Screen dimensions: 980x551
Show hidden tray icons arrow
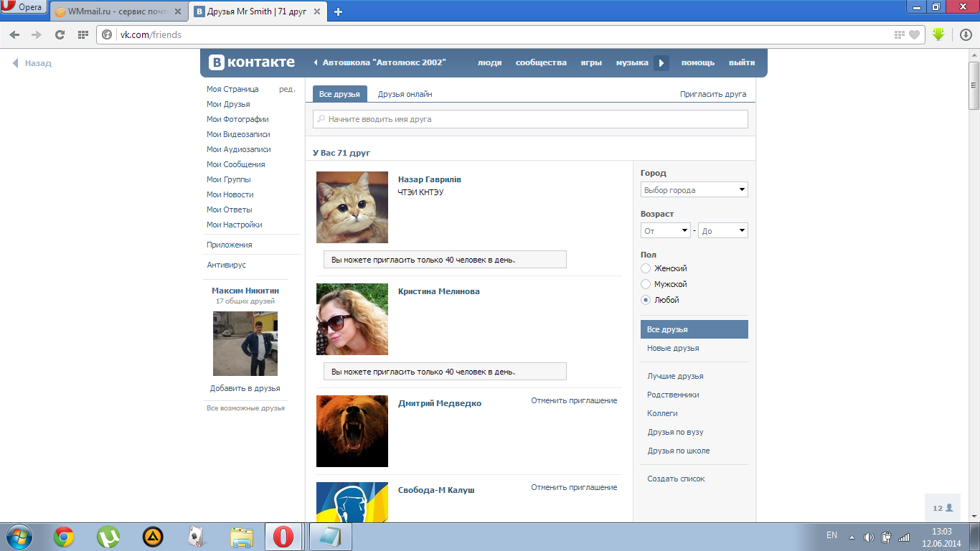[852, 537]
